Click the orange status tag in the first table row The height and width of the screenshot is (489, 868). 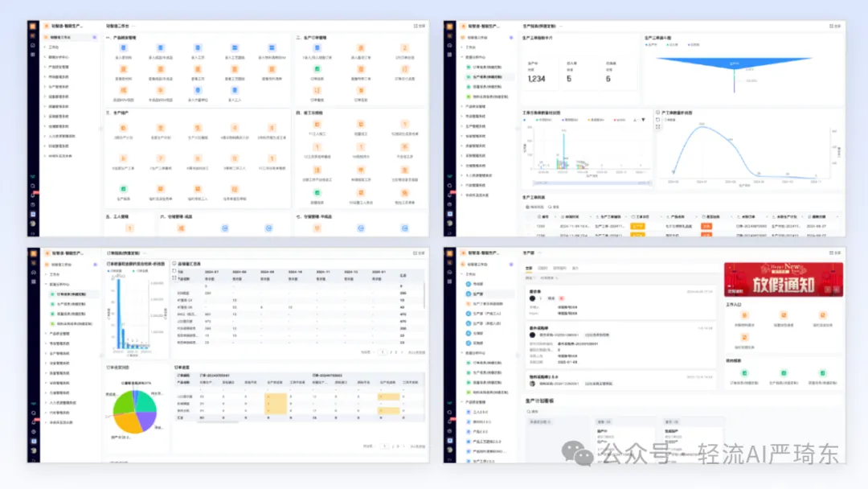[x=637, y=226]
